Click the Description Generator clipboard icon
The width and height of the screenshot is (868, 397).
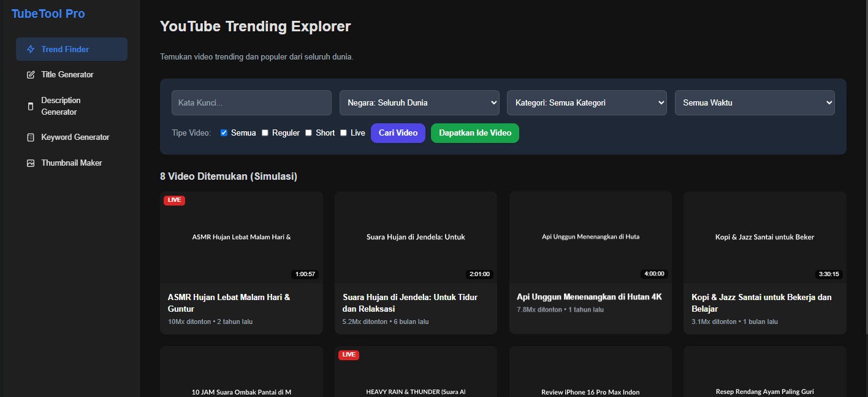[x=31, y=106]
